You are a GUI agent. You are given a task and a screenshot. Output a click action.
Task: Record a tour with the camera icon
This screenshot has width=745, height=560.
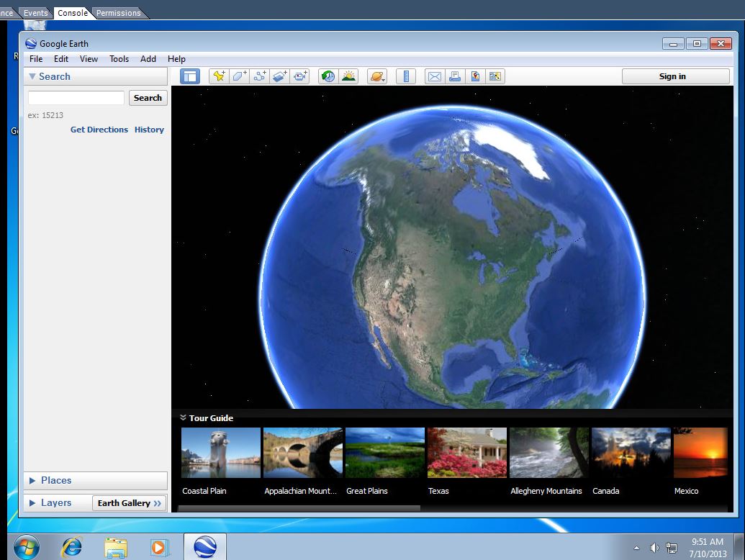300,76
